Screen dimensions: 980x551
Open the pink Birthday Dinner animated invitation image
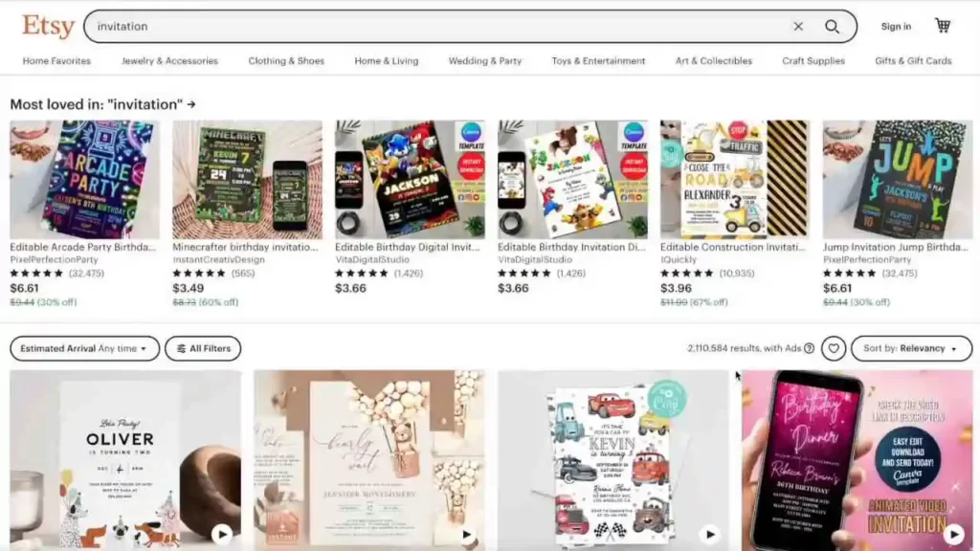click(857, 460)
